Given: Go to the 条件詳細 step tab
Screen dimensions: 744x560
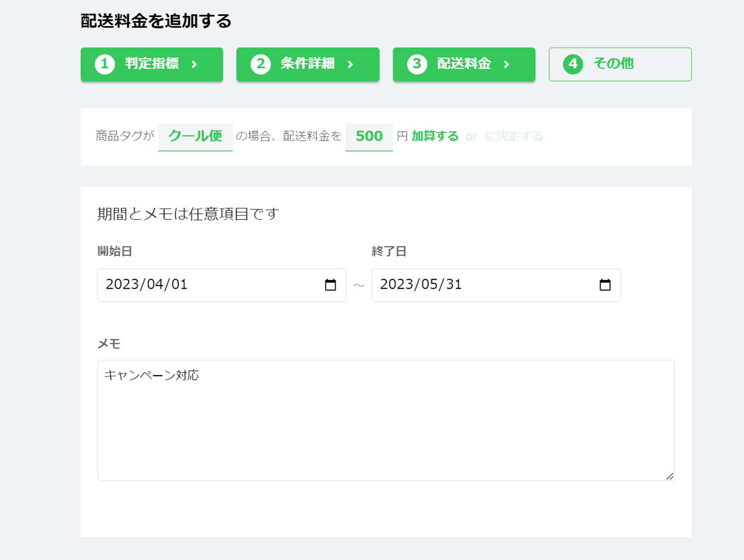Looking at the screenshot, I should (x=308, y=64).
